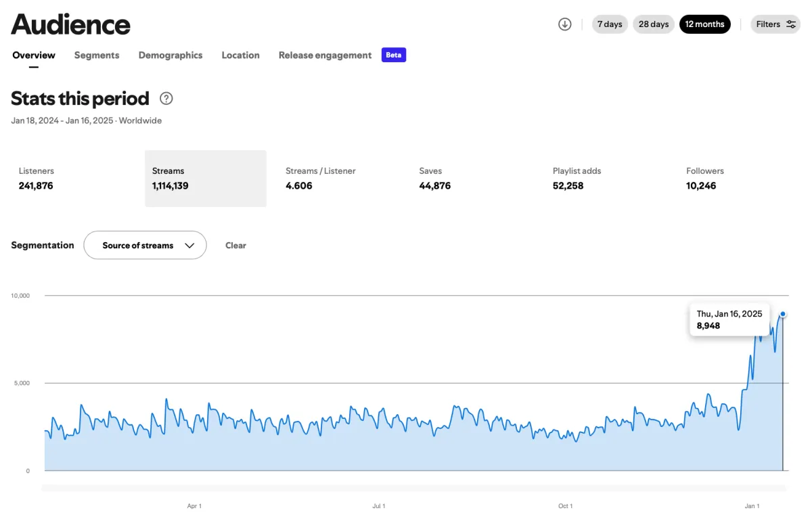The height and width of the screenshot is (521, 812).
Task: Click the Filters sliders icon
Action: pyautogui.click(x=791, y=24)
